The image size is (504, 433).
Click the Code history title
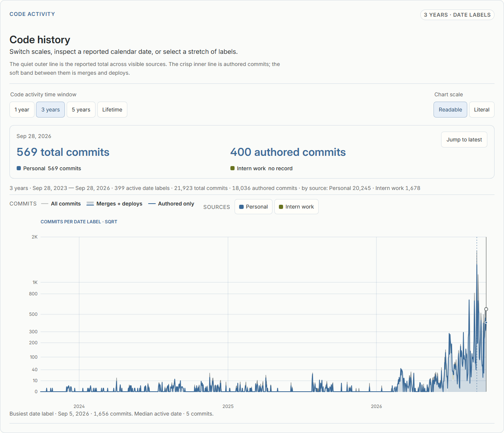(40, 40)
